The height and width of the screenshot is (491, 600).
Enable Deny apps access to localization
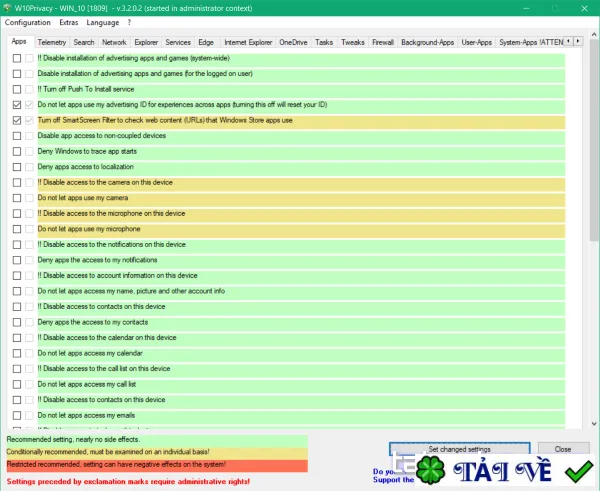click(17, 167)
